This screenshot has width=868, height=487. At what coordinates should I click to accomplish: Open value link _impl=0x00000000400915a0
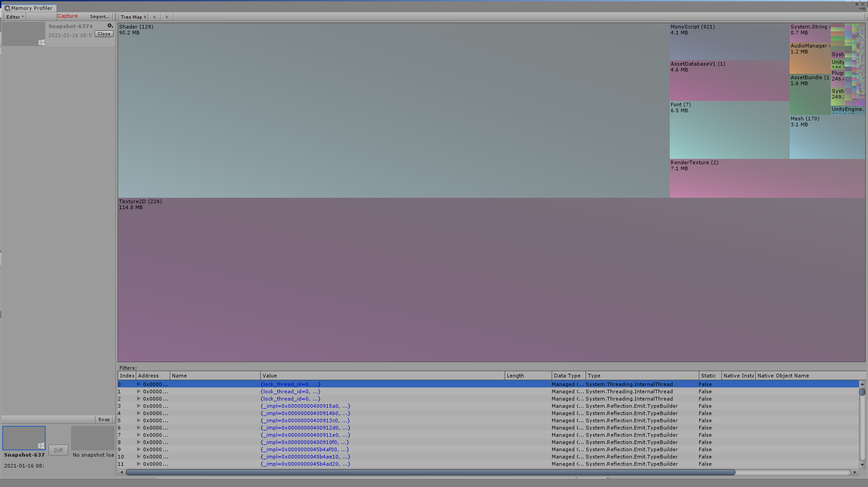305,406
